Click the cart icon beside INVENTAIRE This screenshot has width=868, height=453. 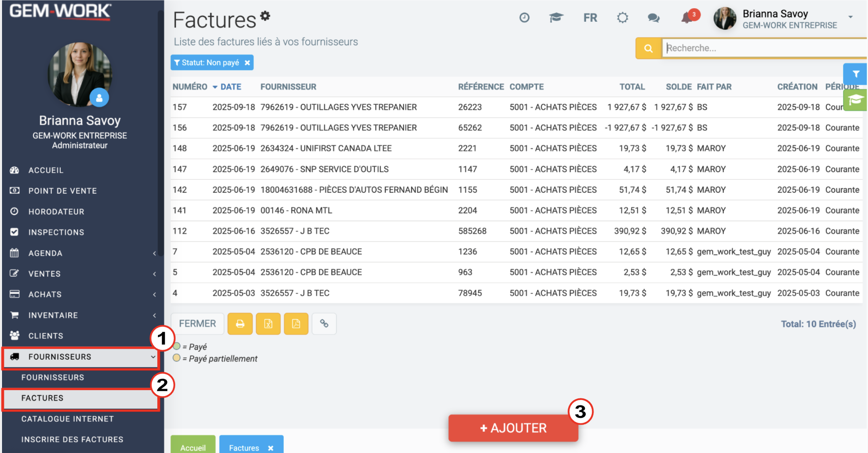[14, 315]
